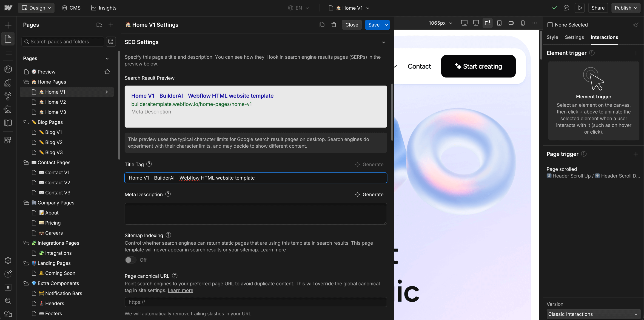Viewport: 644px width, 320px height.
Task: Click the Webflow logo
Action: tap(8, 8)
